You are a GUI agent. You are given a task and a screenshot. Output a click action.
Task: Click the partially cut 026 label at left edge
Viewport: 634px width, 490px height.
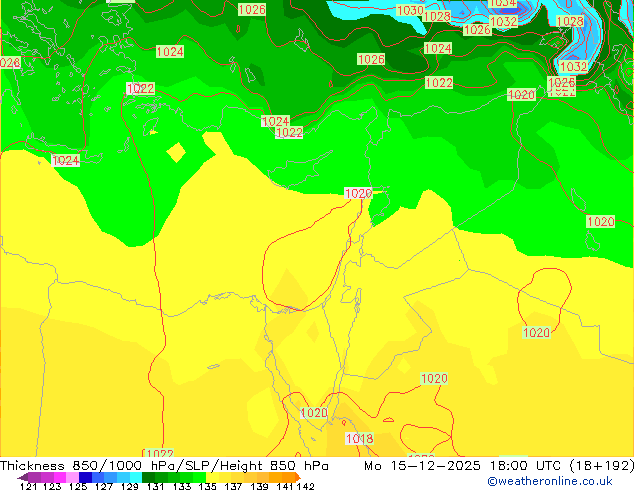10,63
